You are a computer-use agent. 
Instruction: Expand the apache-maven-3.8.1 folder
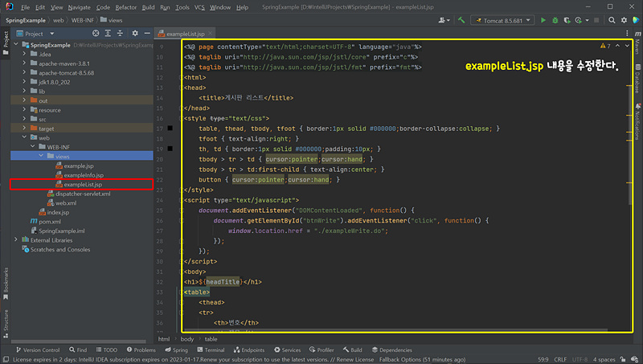click(24, 63)
